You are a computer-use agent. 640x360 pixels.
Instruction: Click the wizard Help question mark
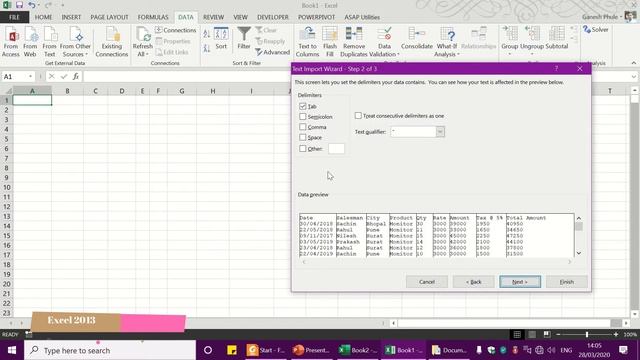click(x=556, y=69)
